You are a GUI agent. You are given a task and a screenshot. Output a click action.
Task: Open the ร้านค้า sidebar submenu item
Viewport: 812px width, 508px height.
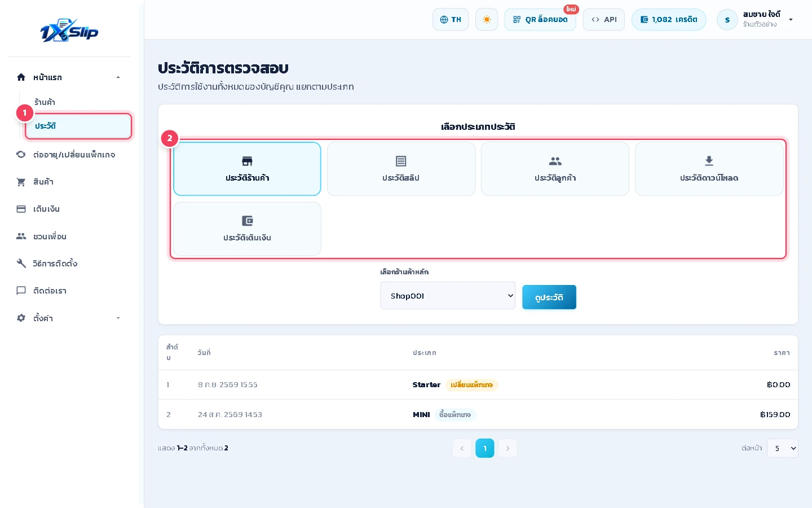pos(45,102)
